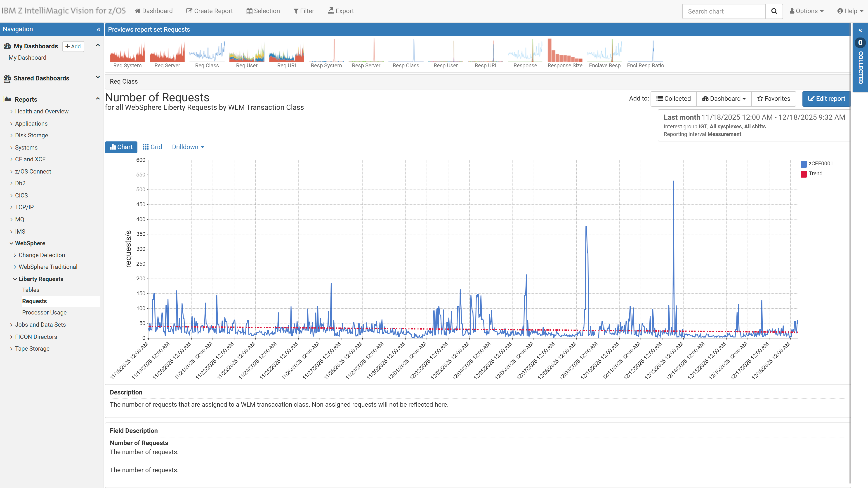The image size is (868, 488).
Task: Switch to the Chart view tab
Action: tap(121, 147)
